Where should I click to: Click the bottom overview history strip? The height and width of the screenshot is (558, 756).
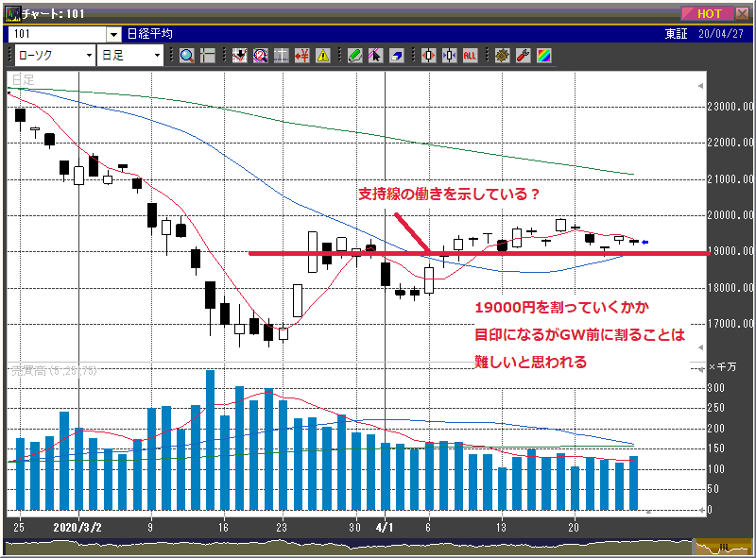[349, 547]
